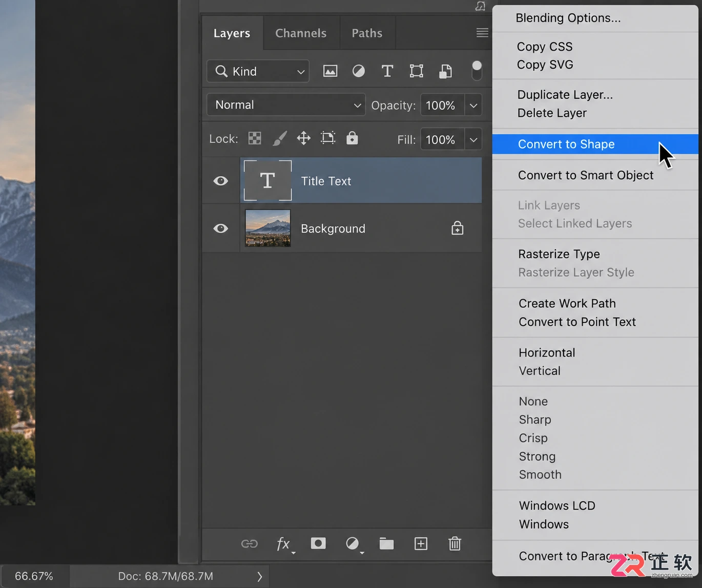Toggle layer filtering switch
The image size is (702, 588).
tap(477, 71)
